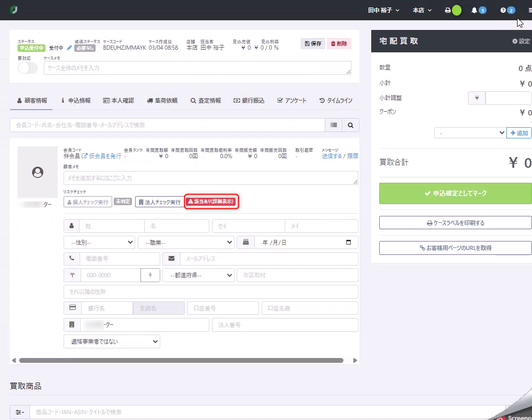Click the right arrow of horizontal scrollbar
The height and width of the screenshot is (420, 532).
click(355, 360)
